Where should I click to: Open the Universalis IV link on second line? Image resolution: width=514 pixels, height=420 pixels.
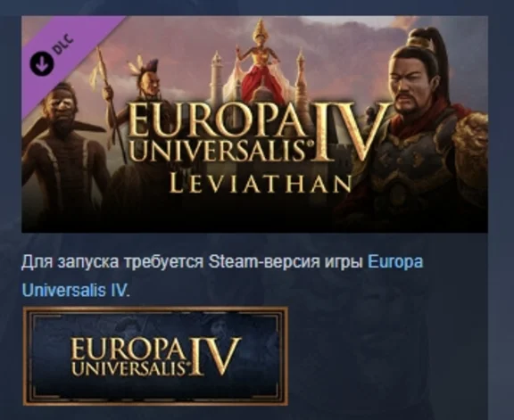(x=74, y=291)
